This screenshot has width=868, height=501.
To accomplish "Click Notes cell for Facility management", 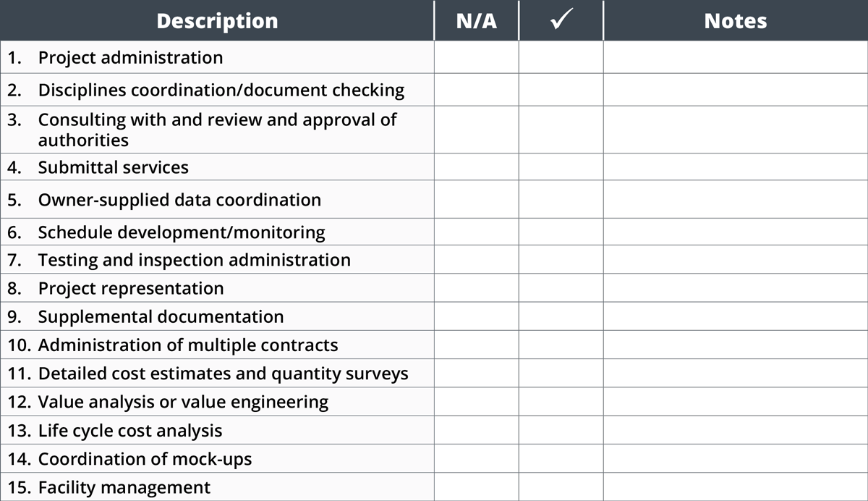I will [736, 487].
